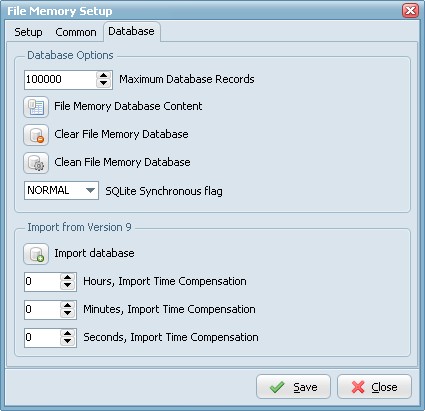Expand the SQLite Synchronous flag dropdown
The width and height of the screenshot is (425, 411).
pos(90,190)
